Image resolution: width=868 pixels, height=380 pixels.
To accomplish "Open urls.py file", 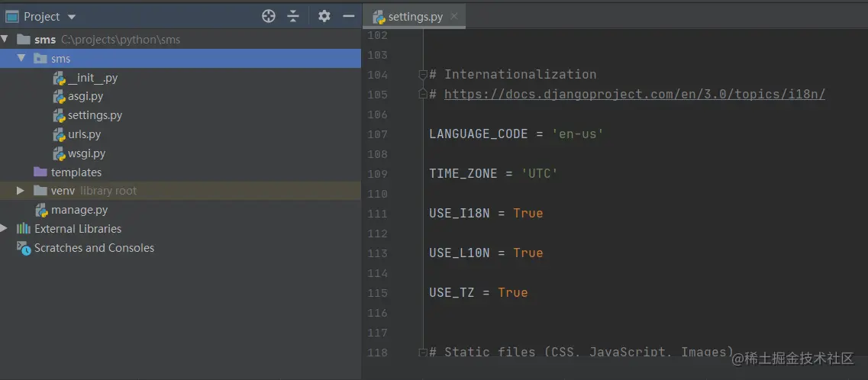I will 84,134.
